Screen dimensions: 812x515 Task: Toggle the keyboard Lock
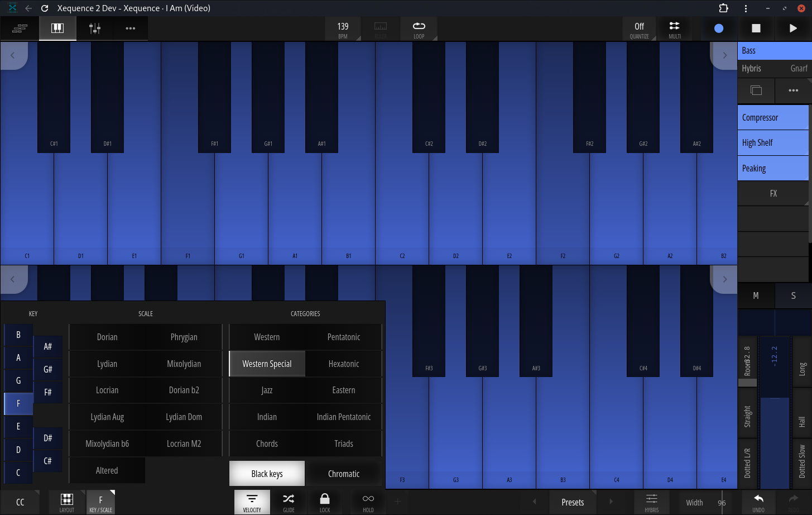325,502
